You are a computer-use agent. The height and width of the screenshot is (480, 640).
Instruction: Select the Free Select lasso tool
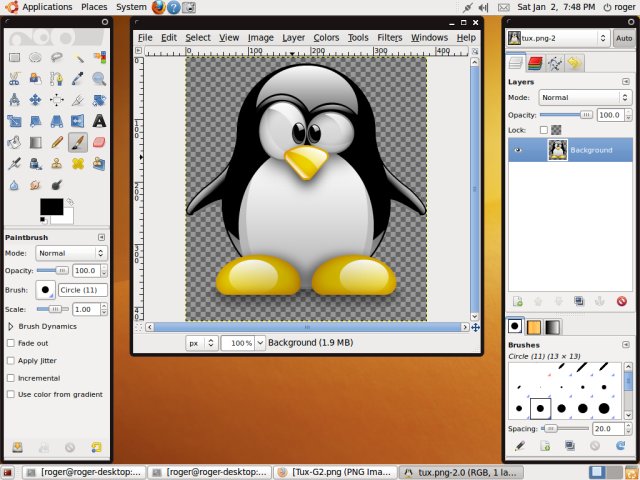tap(57, 58)
